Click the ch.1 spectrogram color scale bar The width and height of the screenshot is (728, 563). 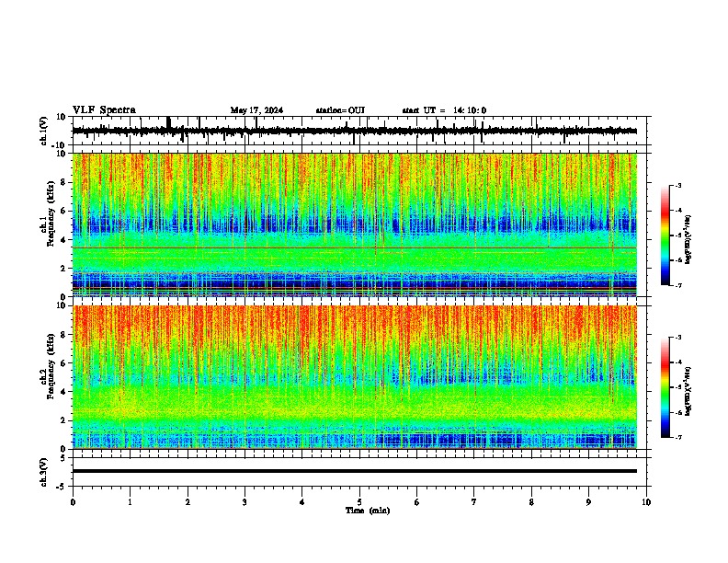click(x=665, y=236)
